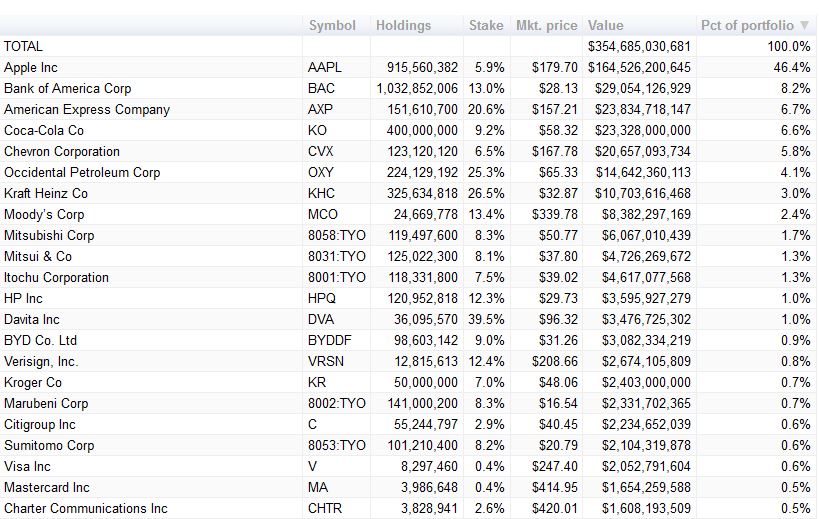Open the Moody's Corp entry
This screenshot has height=519, width=819.
pos(44,214)
